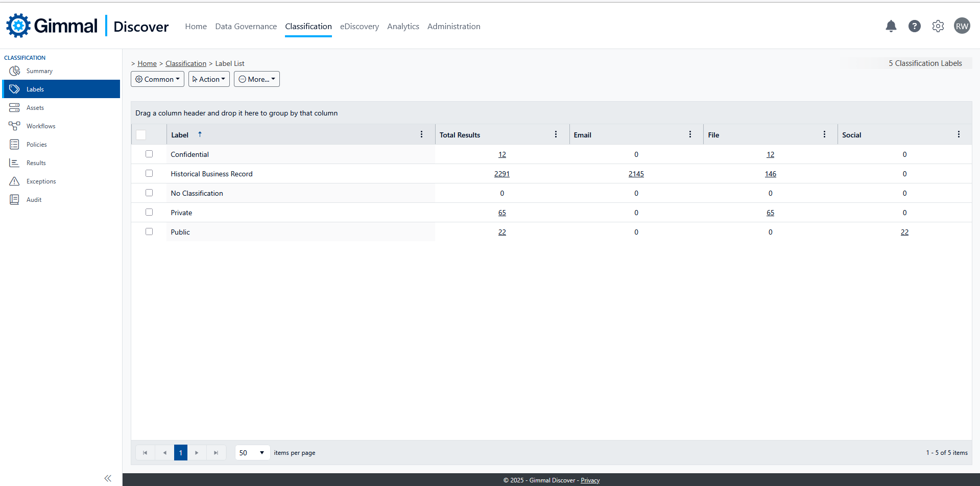Click the Classification breadcrumb link

[x=186, y=63]
